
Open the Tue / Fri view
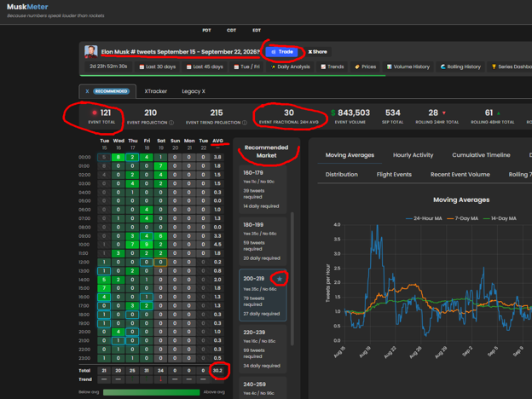click(246, 66)
